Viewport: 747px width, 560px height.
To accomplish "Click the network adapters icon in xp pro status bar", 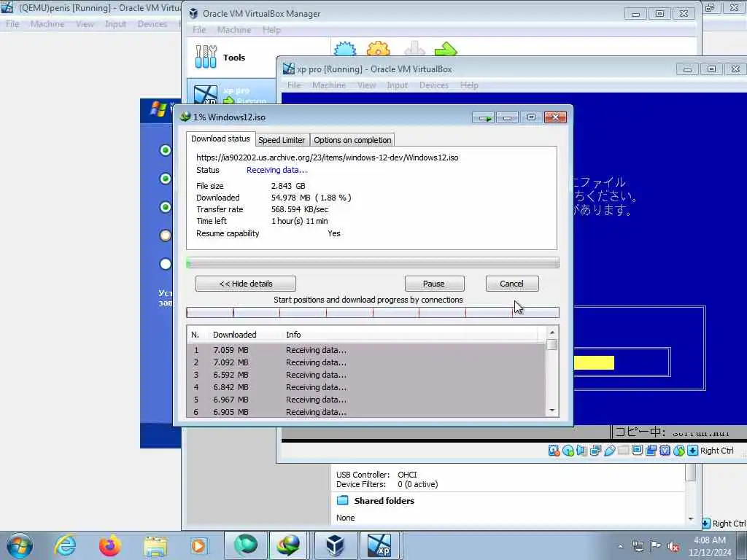I will pyautogui.click(x=595, y=451).
